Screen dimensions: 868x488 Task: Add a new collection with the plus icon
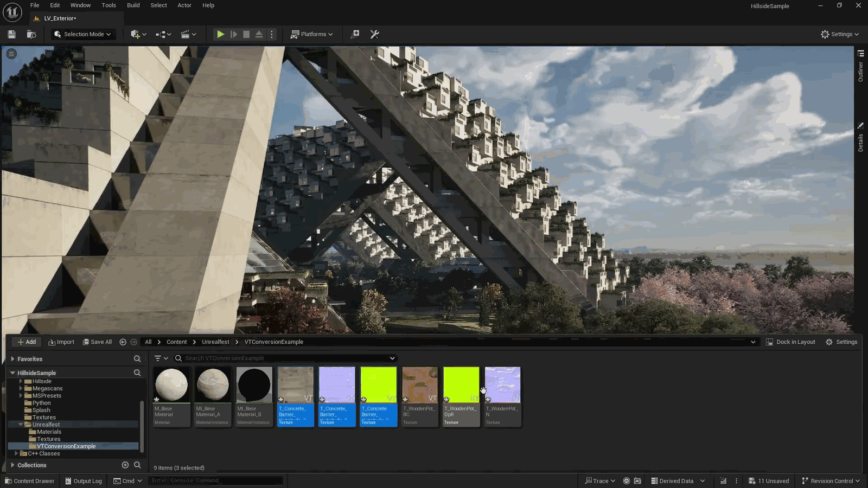(125, 465)
